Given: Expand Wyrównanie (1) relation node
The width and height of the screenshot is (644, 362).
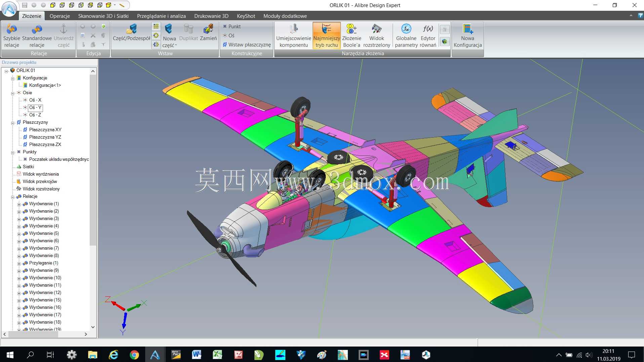Looking at the screenshot, I should click(19, 204).
